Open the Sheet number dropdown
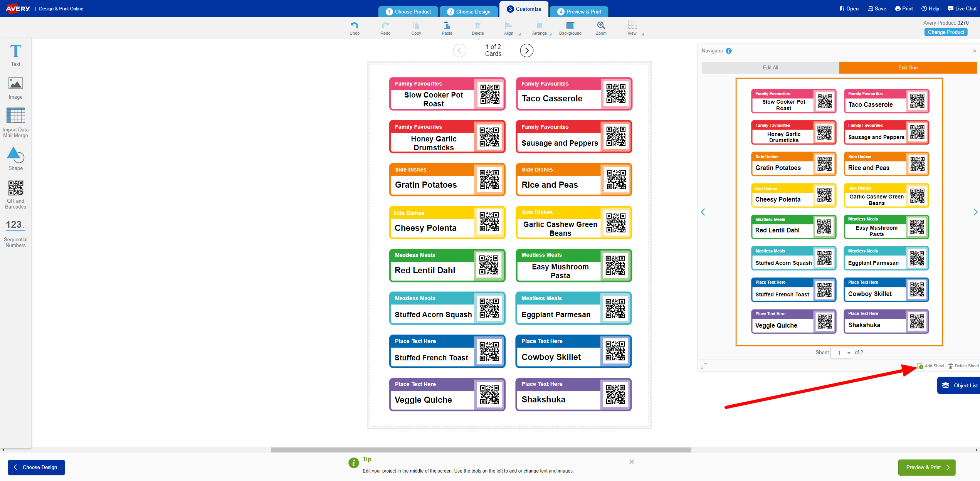The width and height of the screenshot is (980, 481). pyautogui.click(x=842, y=353)
